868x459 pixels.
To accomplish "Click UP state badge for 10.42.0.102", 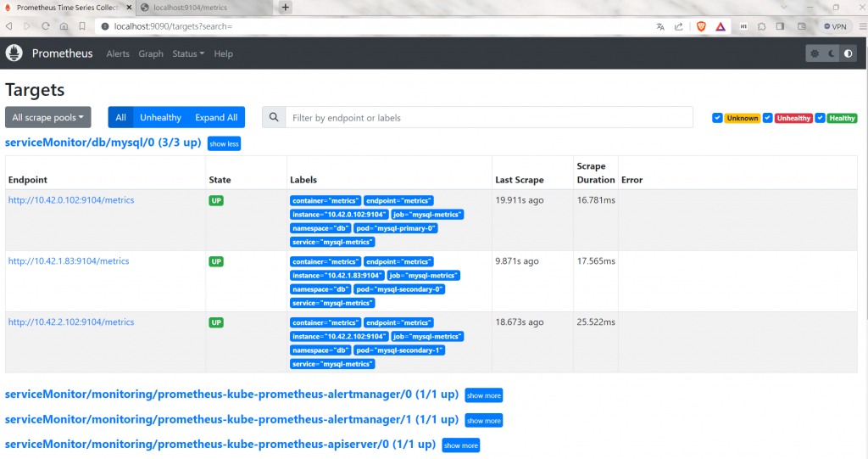I will point(216,201).
